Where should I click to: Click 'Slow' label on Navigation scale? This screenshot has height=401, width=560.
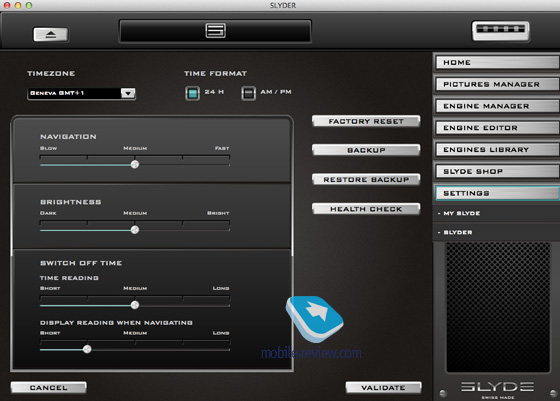tap(49, 148)
